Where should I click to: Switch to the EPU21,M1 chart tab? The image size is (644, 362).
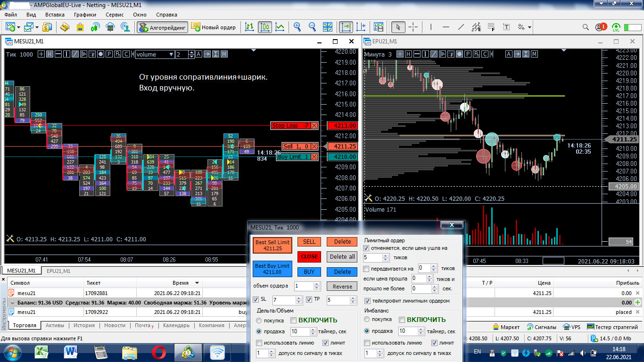click(58, 271)
